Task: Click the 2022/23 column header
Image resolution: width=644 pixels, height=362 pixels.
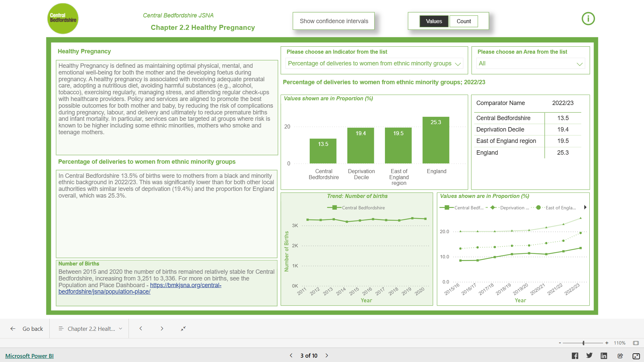Action: coord(563,103)
